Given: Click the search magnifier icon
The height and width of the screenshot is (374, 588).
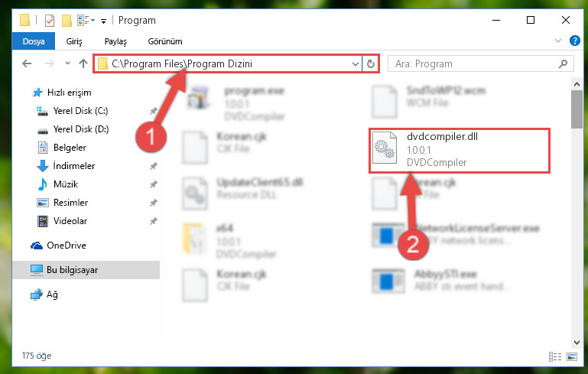Looking at the screenshot, I should click(563, 63).
